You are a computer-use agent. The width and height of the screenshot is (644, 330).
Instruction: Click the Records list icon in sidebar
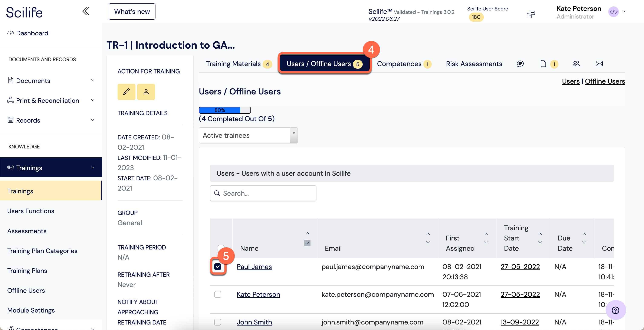[x=10, y=120]
